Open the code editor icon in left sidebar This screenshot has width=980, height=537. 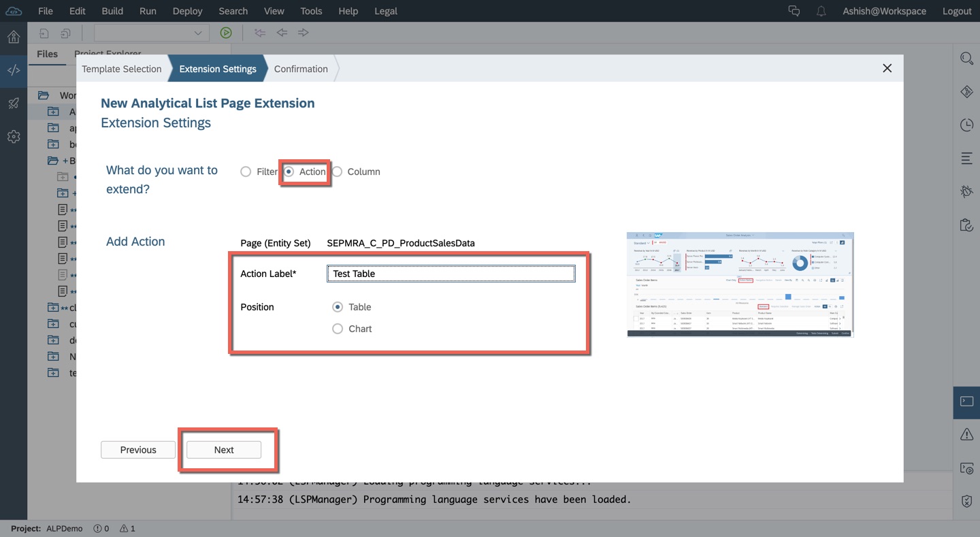coord(13,69)
